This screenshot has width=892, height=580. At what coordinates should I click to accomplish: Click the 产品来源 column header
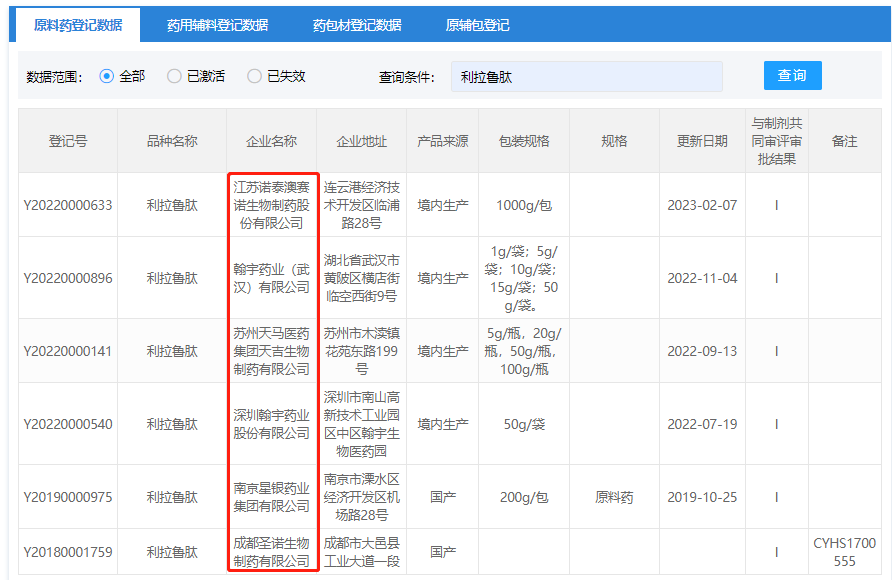tap(443, 141)
